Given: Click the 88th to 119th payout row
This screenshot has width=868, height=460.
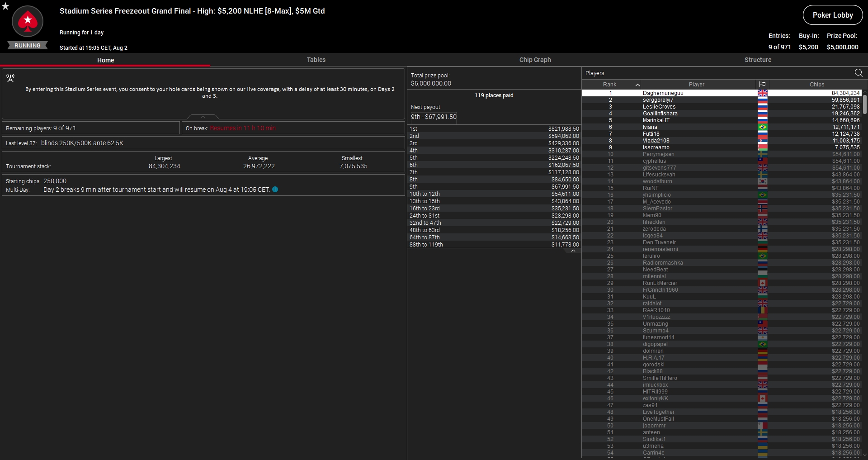Looking at the screenshot, I should (x=494, y=245).
